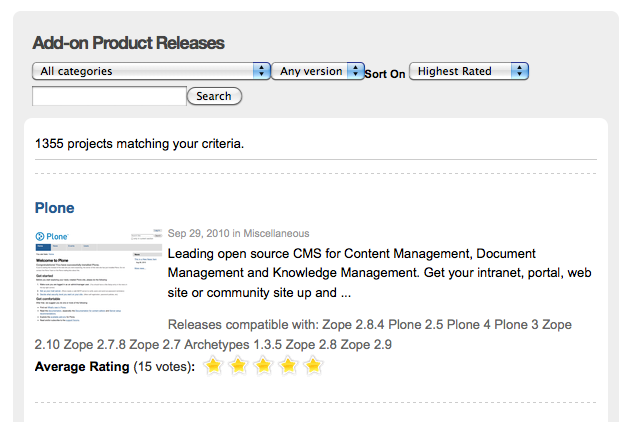Click the second yellow rating star
Screen dimensions: 634x422
tap(238, 366)
